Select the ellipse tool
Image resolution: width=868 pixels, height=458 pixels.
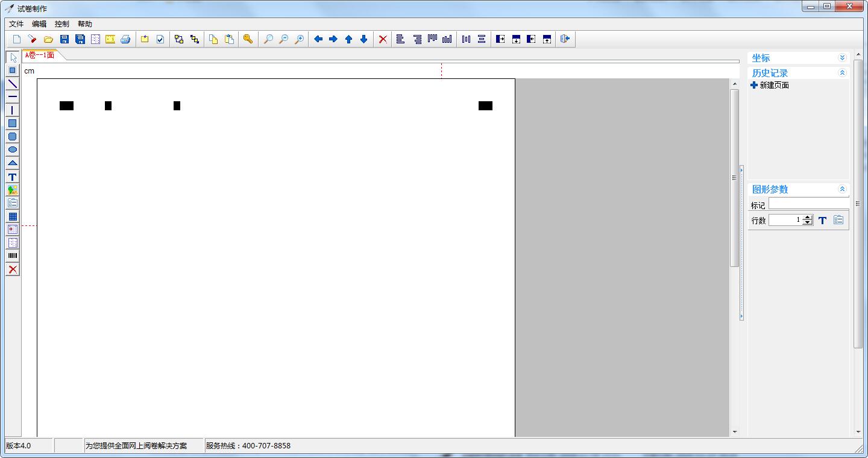[13, 150]
